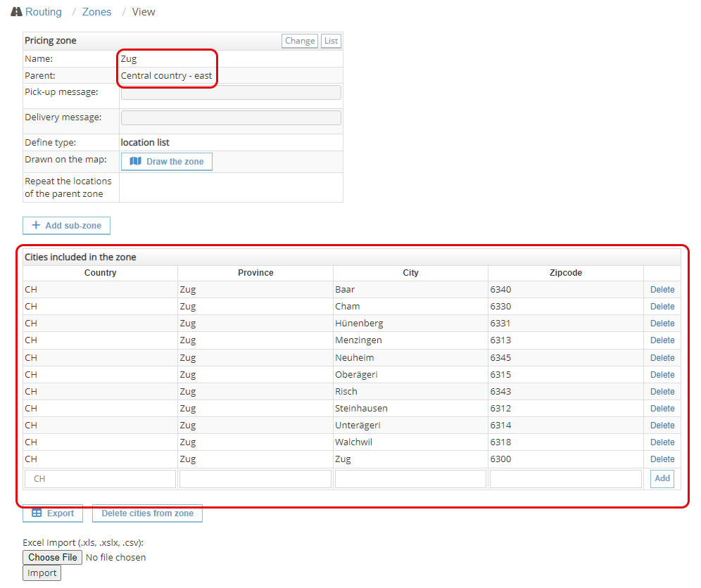Select the Define type value location list
This screenshot has width=701, height=588.
[x=145, y=143]
